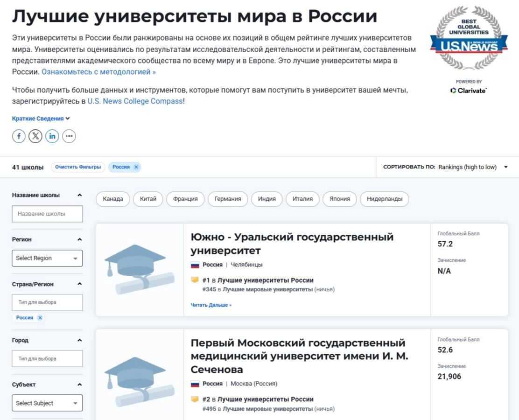The height and width of the screenshot is (420, 519).
Task: Open more sharing options ellipsis icon
Action: pyautogui.click(x=69, y=136)
